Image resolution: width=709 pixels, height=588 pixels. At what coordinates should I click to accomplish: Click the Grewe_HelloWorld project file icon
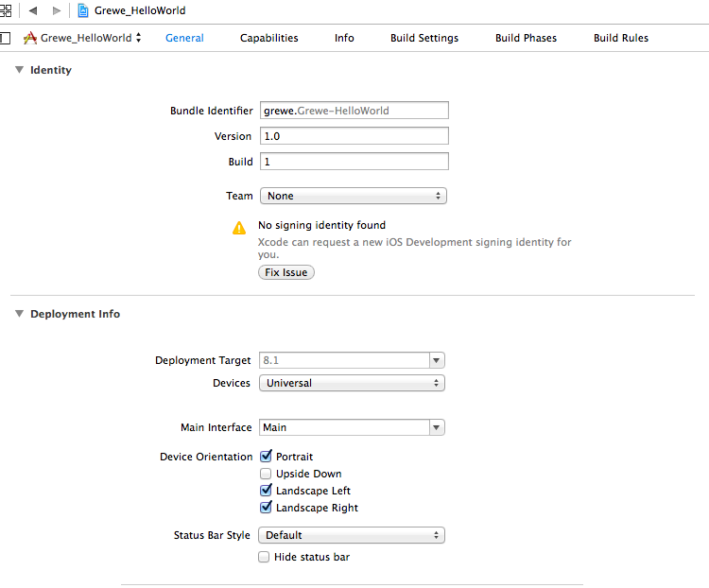click(83, 10)
